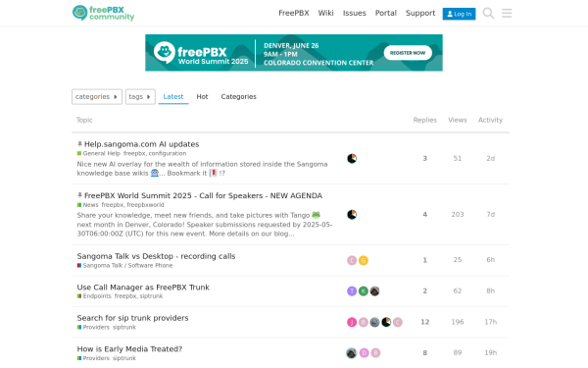This screenshot has height=368, width=588.
Task: Switch to the Categories tab
Action: (x=238, y=97)
